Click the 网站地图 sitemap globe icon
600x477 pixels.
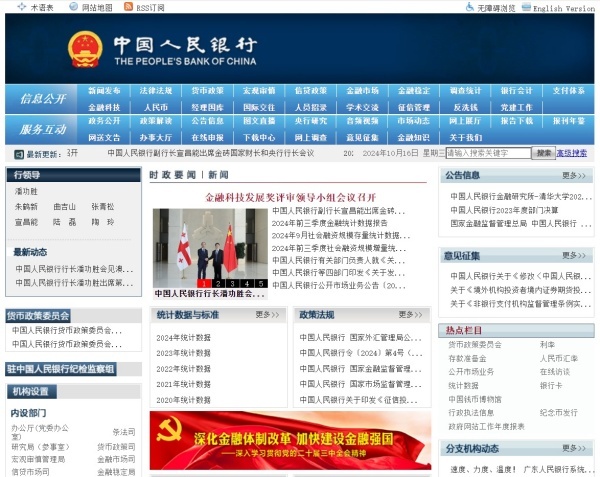[x=73, y=7]
